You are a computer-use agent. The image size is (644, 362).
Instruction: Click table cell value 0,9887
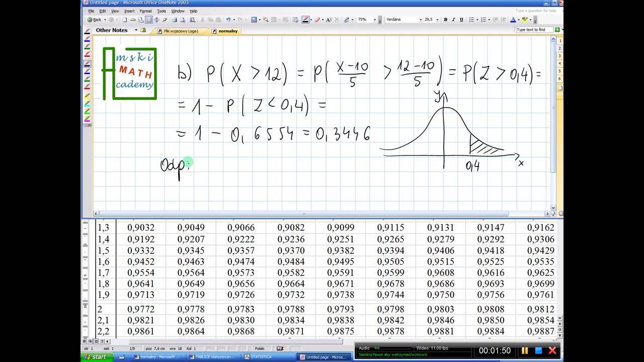[x=541, y=331]
